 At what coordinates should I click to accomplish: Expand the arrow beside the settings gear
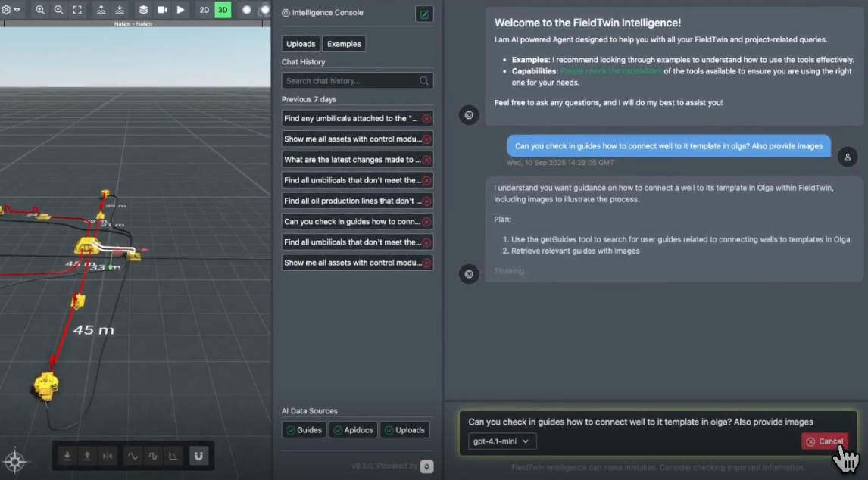(17, 10)
